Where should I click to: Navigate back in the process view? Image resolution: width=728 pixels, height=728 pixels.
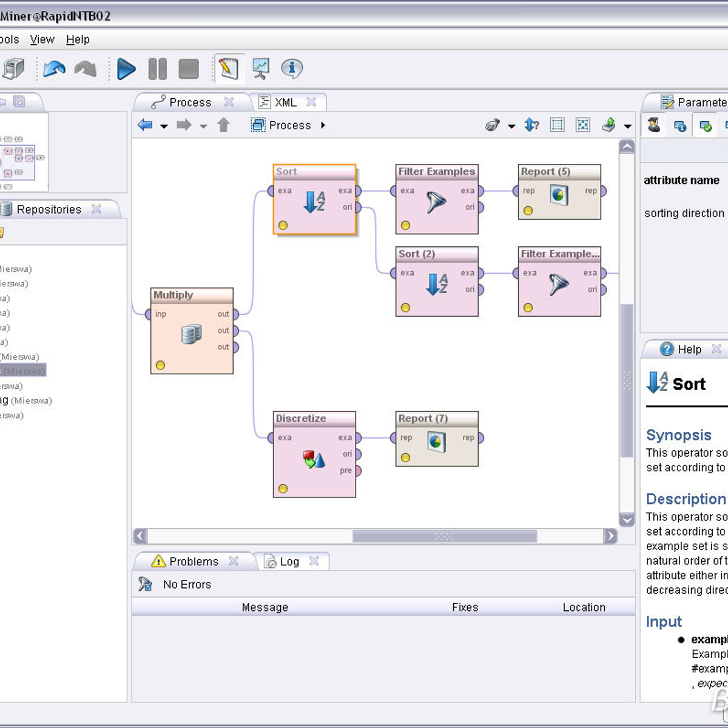tap(145, 125)
